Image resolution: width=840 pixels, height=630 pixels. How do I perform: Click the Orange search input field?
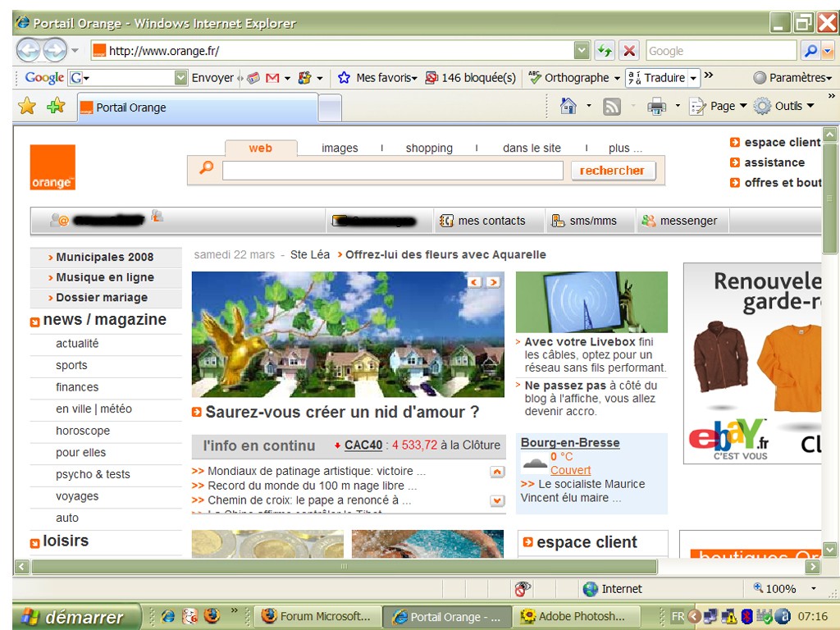392,171
